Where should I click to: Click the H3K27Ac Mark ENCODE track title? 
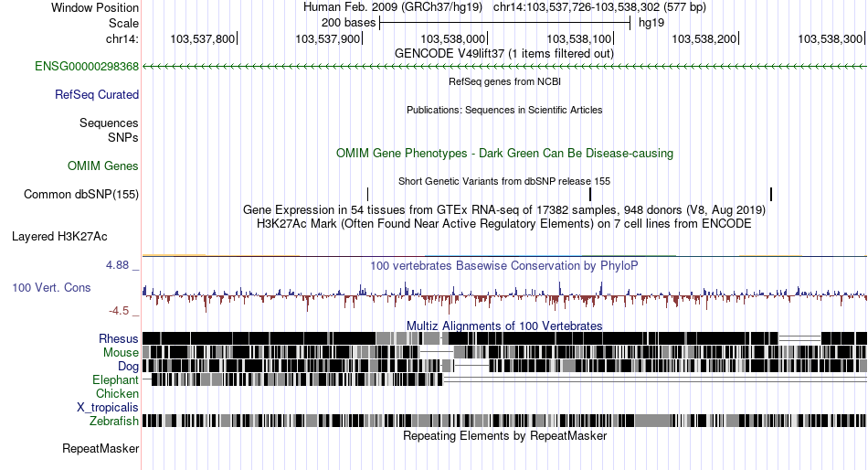[504, 224]
